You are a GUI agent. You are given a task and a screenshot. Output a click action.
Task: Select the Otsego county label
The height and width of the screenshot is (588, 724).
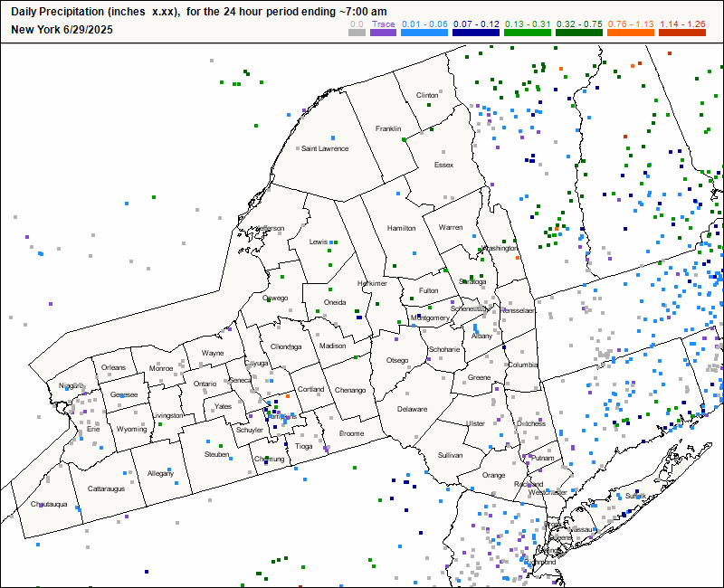(x=397, y=360)
